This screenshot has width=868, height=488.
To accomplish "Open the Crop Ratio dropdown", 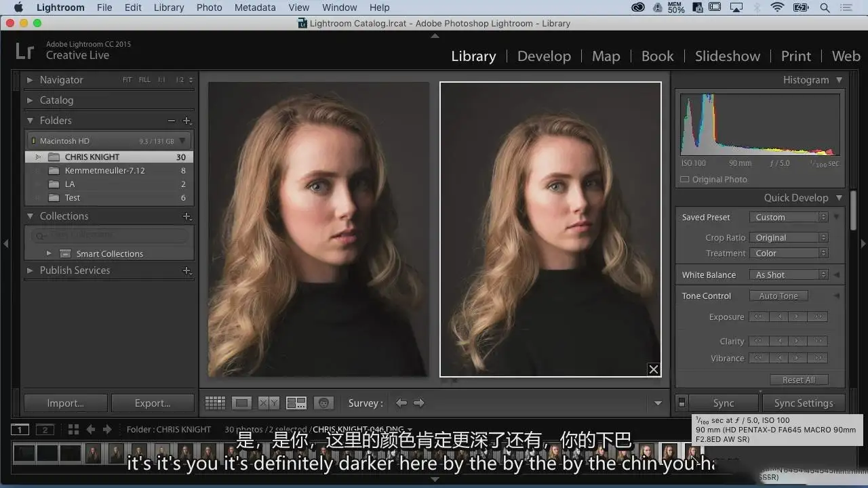I will pos(788,237).
